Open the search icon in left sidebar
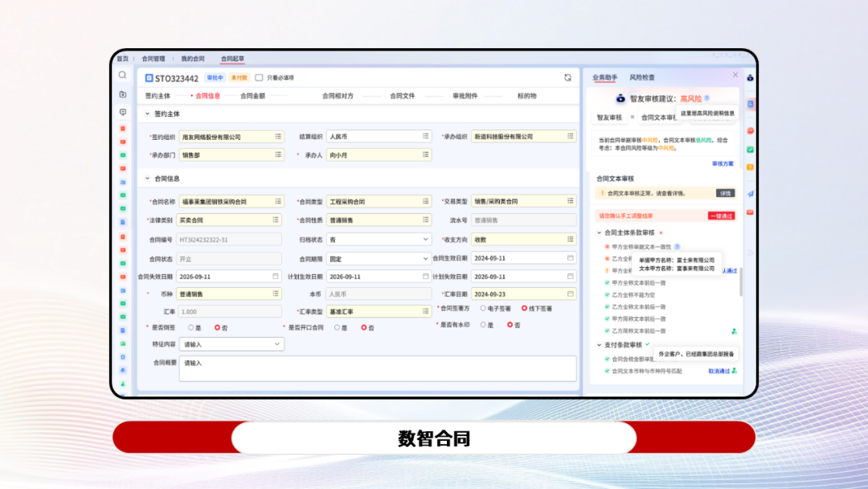 tap(122, 75)
